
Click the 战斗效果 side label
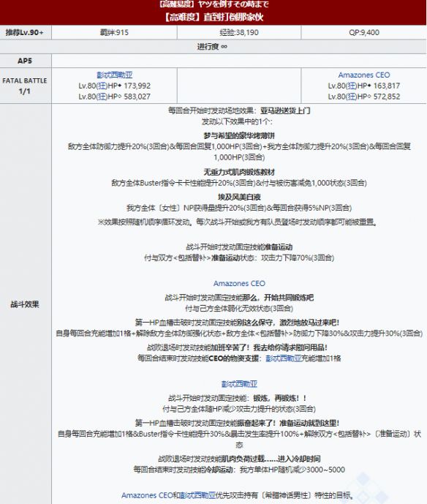pos(26,304)
